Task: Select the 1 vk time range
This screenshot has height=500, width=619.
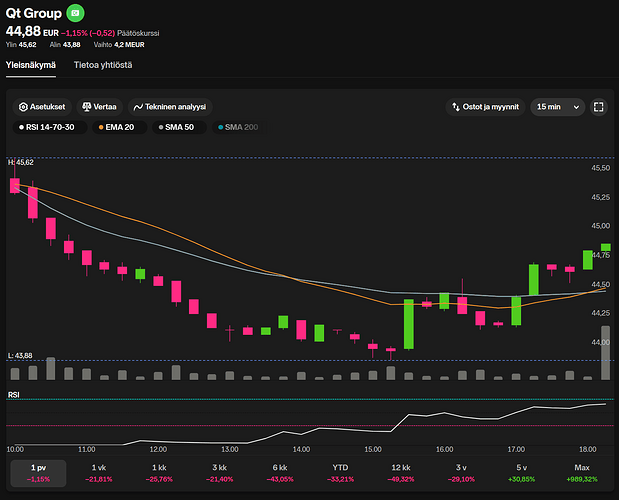Action: pyautogui.click(x=99, y=472)
